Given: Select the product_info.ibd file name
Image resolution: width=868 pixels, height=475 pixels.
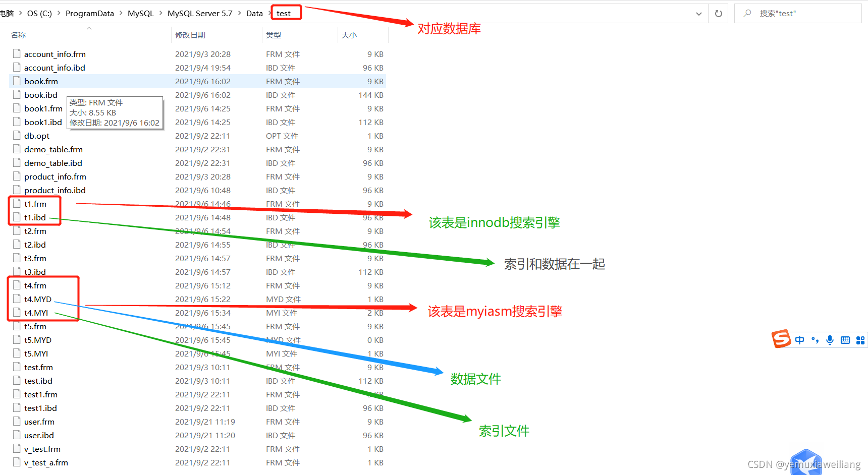Looking at the screenshot, I should pos(55,190).
